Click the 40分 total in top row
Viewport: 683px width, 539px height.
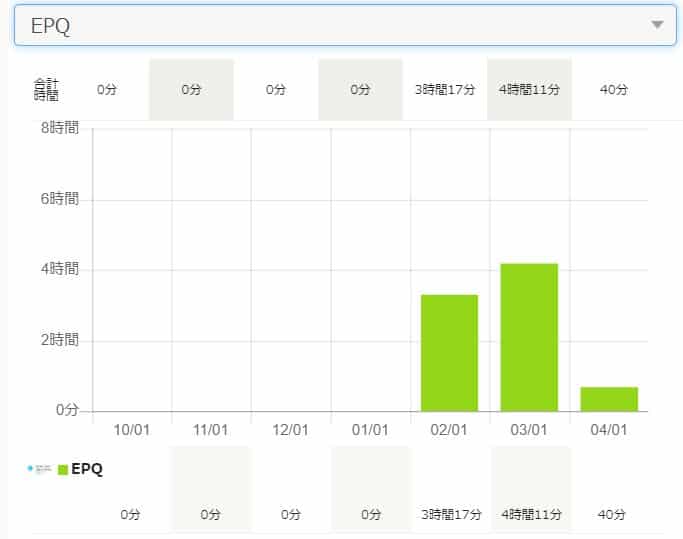click(613, 90)
